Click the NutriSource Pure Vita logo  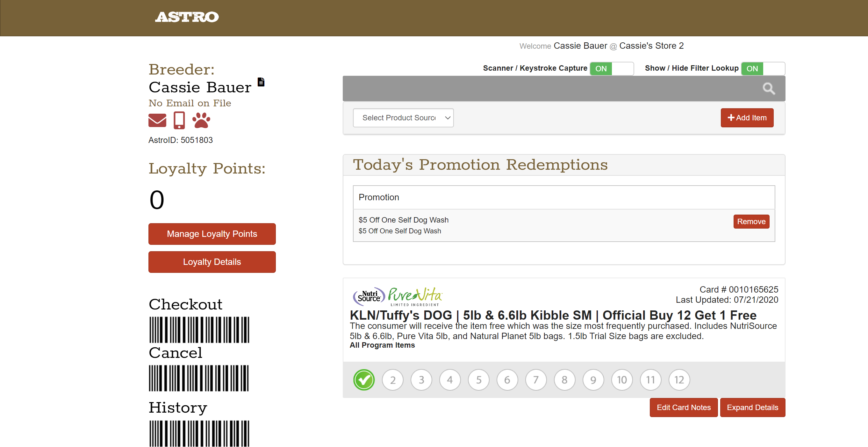pyautogui.click(x=398, y=296)
